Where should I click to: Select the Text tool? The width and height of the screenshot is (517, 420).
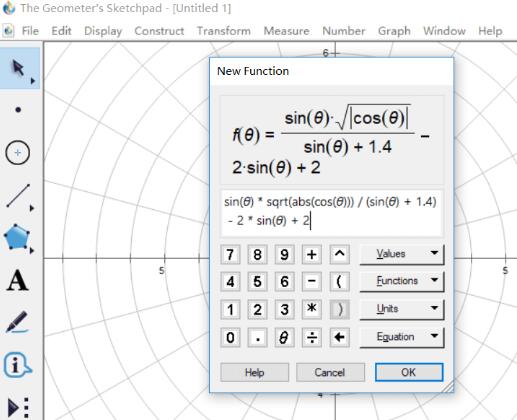point(17,280)
